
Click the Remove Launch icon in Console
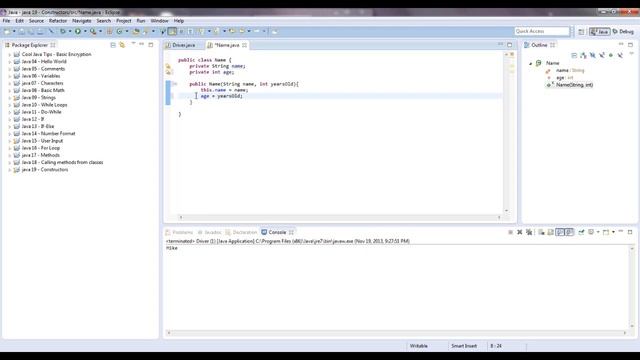pyautogui.click(x=520, y=232)
